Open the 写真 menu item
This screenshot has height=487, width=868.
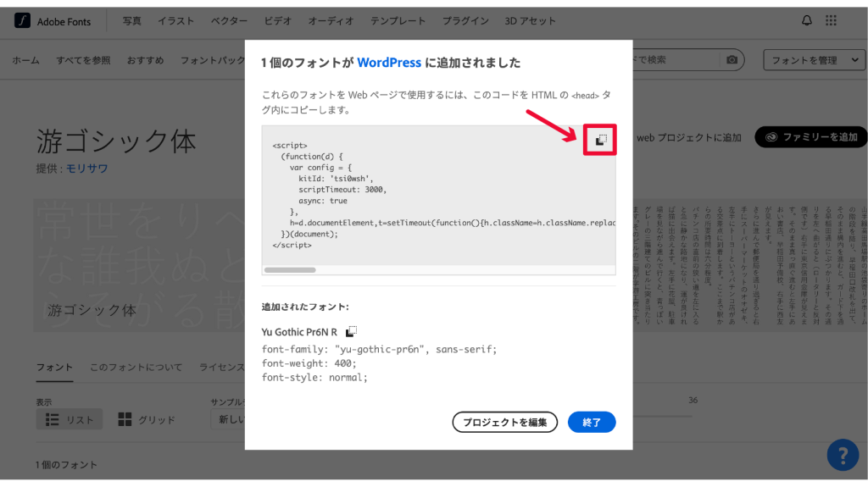131,21
